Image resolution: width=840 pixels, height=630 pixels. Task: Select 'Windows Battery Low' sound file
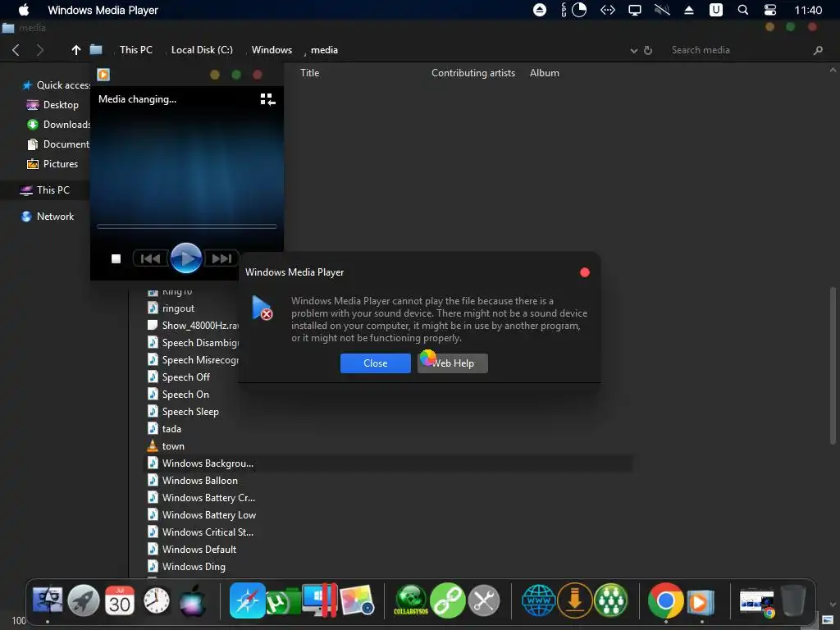[202, 515]
